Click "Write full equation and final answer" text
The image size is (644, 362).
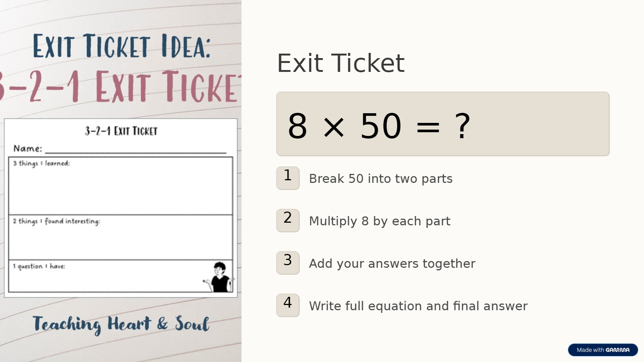click(x=418, y=306)
